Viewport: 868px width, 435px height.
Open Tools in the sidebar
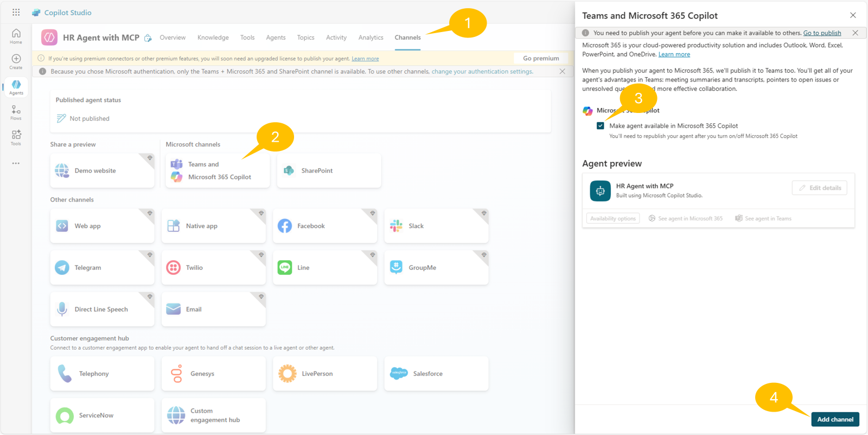tap(16, 138)
